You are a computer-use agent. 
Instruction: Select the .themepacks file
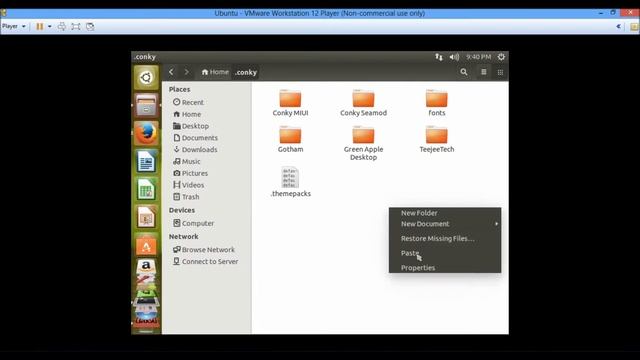[290, 182]
